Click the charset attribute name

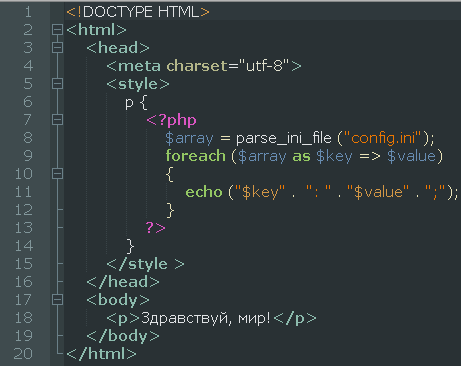197,66
